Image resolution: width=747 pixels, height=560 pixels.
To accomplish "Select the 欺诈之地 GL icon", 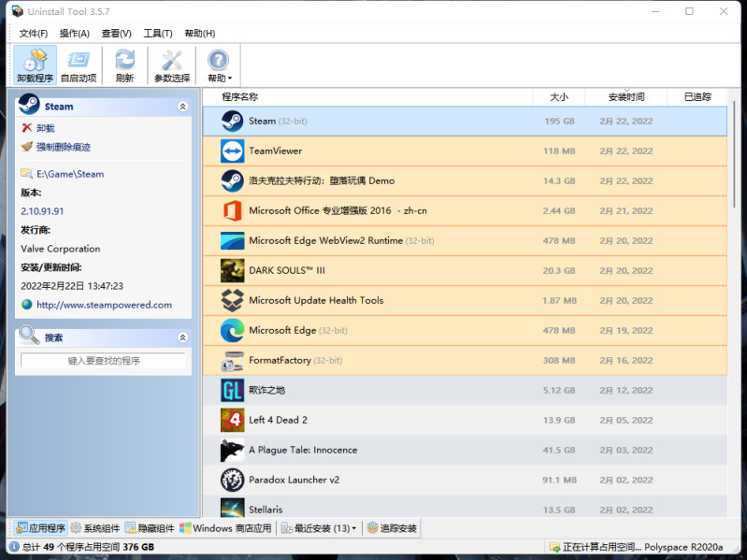I will click(233, 391).
